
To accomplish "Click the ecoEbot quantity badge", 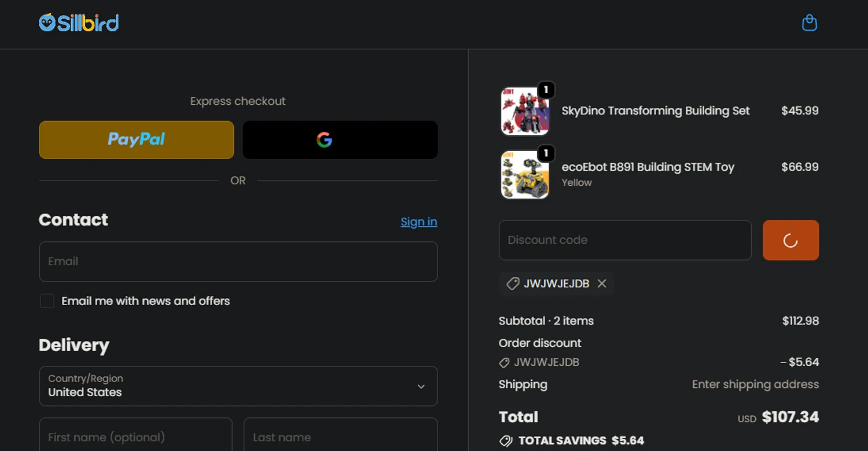I will point(546,153).
